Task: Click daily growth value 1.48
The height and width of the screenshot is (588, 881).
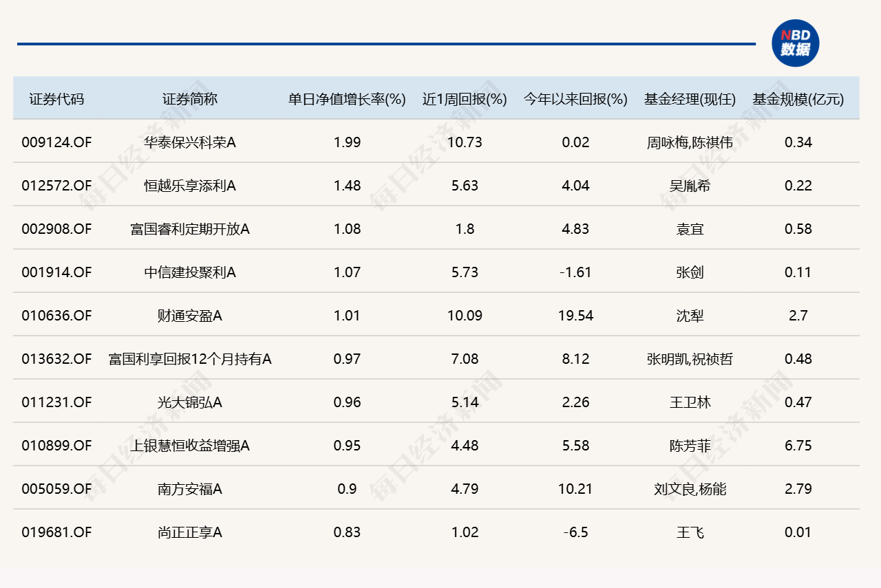Action: (x=347, y=186)
